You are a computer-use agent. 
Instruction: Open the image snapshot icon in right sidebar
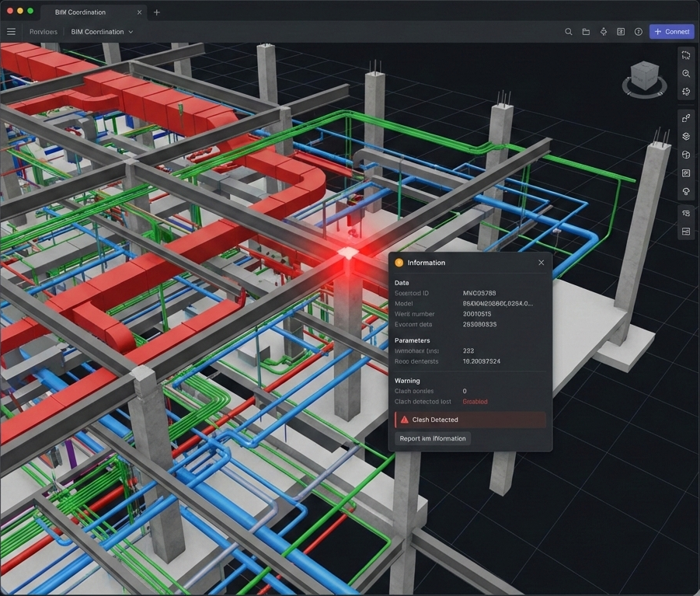pyautogui.click(x=686, y=173)
